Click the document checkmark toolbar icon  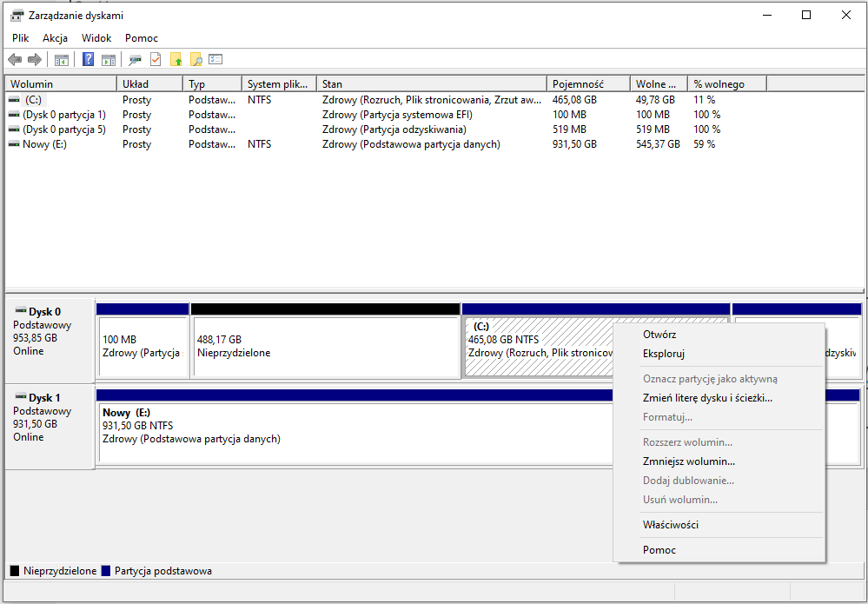pos(156,60)
